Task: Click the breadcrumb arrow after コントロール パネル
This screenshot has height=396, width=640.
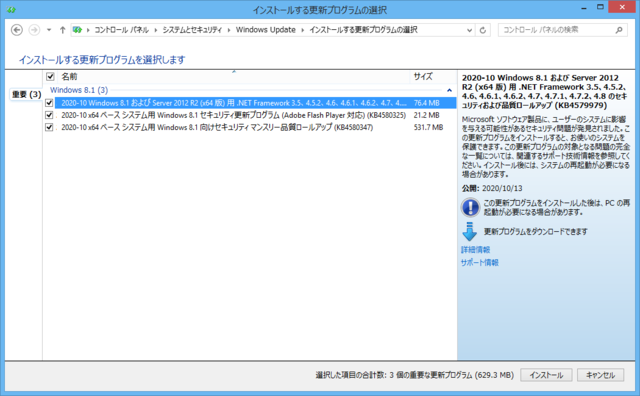Action: (x=156, y=30)
